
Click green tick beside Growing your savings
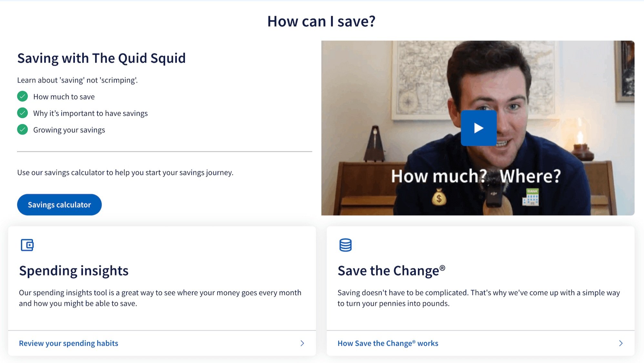(x=23, y=130)
